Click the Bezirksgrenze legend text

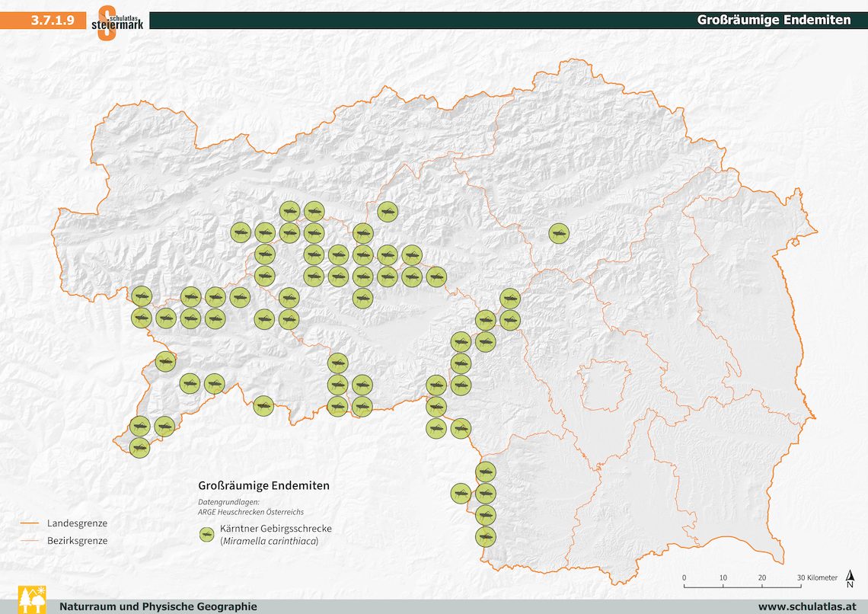77,540
